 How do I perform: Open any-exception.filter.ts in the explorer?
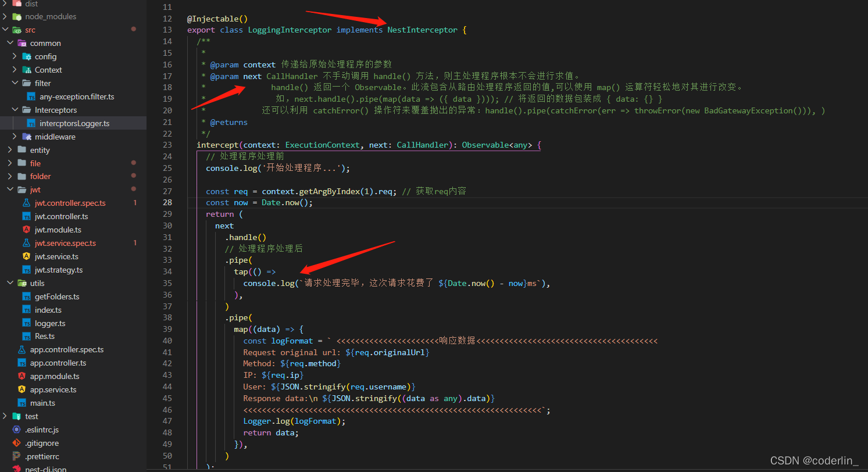(x=77, y=96)
